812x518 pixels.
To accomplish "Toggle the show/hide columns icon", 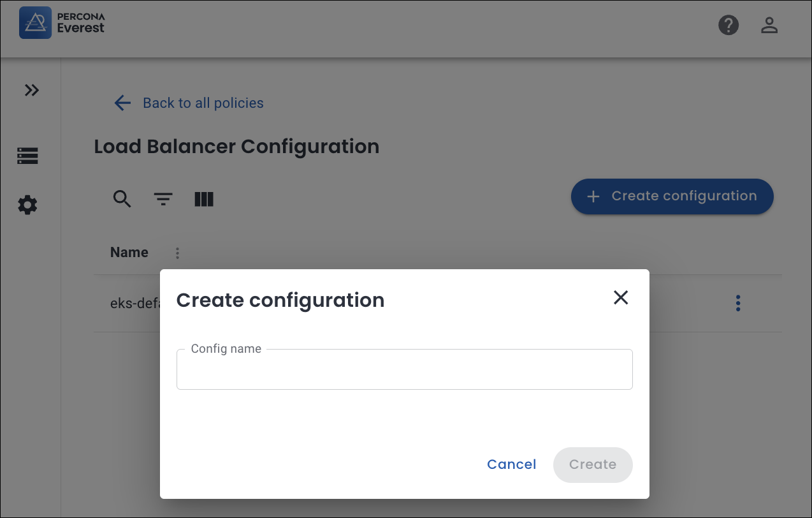I will 204,200.
